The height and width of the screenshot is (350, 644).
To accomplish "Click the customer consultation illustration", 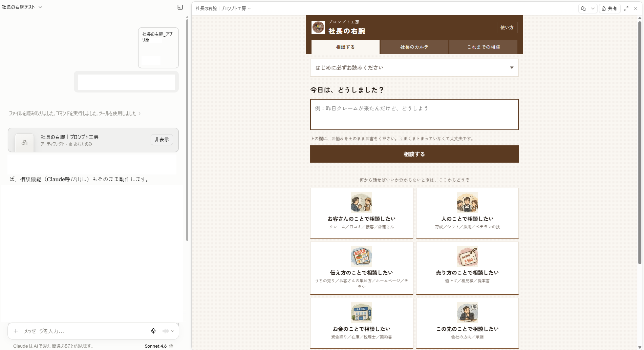I will pyautogui.click(x=361, y=203).
